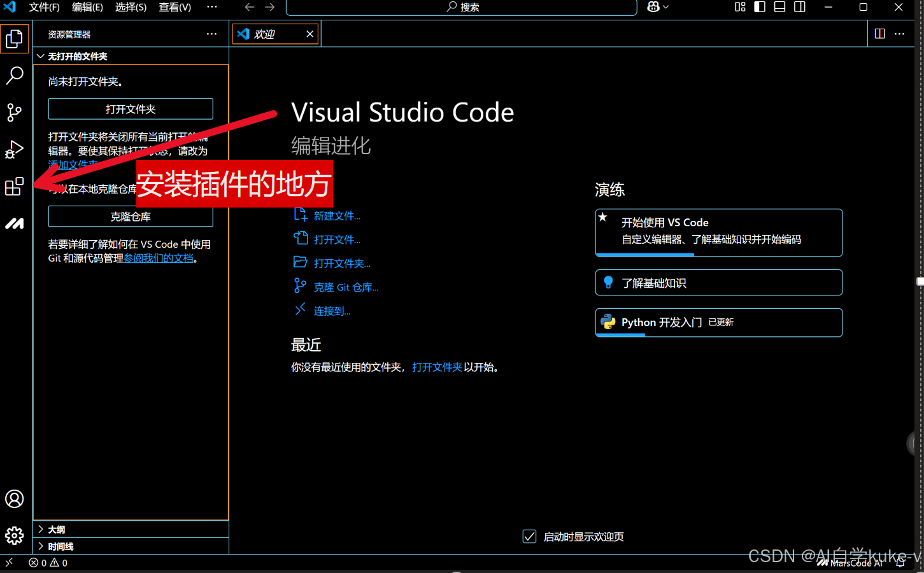Screen dimensions: 924x573
Task: Open the 查看(V) menu
Action: (x=174, y=7)
